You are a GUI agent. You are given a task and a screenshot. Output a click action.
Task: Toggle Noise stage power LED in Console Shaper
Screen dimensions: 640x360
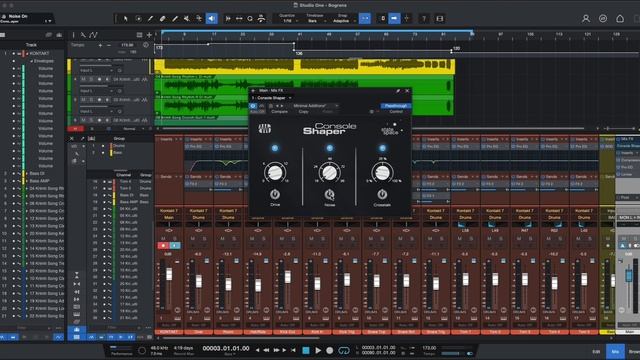point(329,148)
